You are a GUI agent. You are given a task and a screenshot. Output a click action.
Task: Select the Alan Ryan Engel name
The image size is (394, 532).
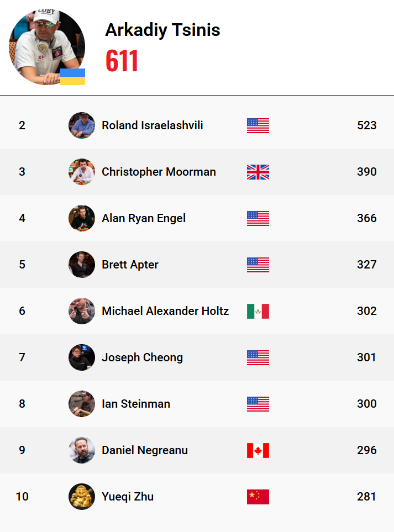coord(144,218)
